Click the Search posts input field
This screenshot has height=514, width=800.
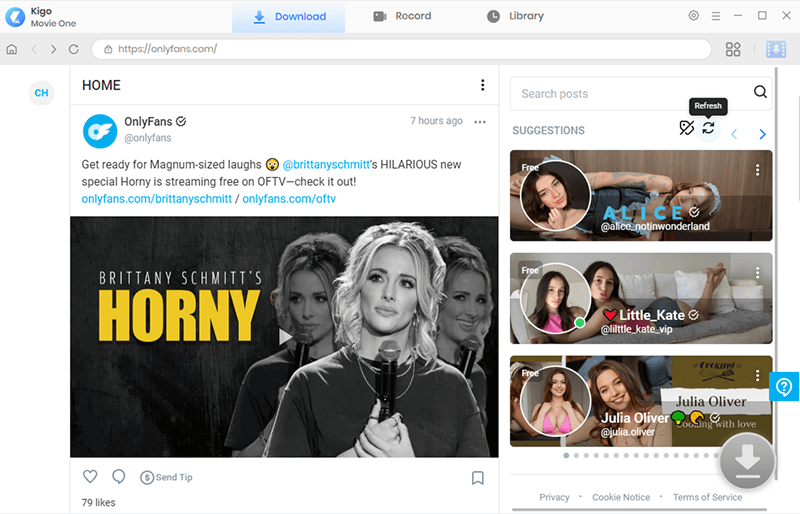point(633,94)
